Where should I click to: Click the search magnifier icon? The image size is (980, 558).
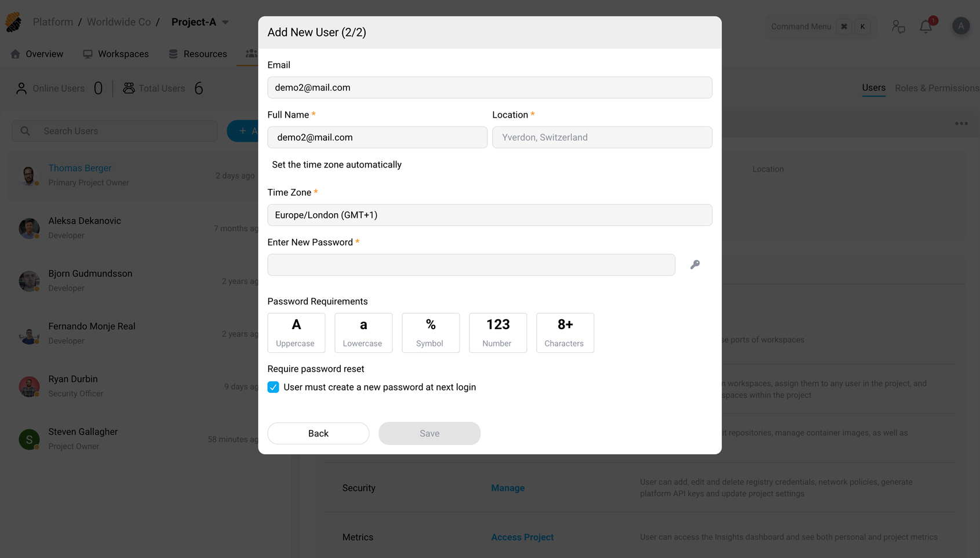pos(25,131)
